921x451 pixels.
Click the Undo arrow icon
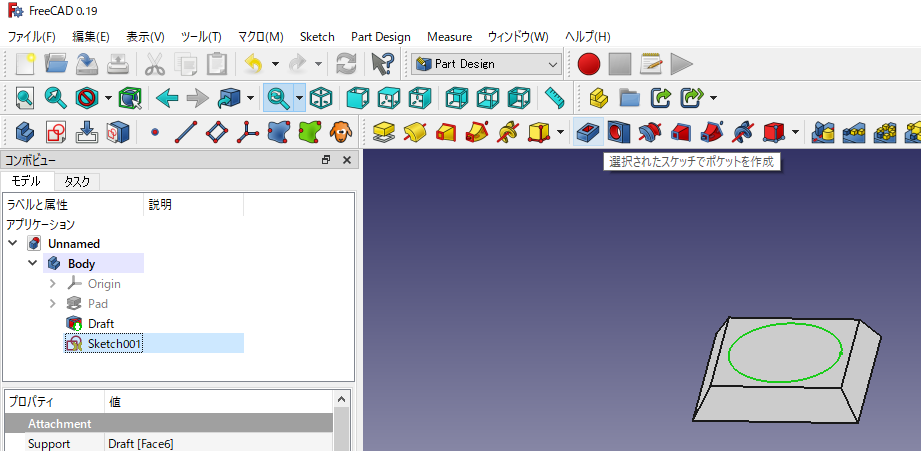click(x=253, y=63)
